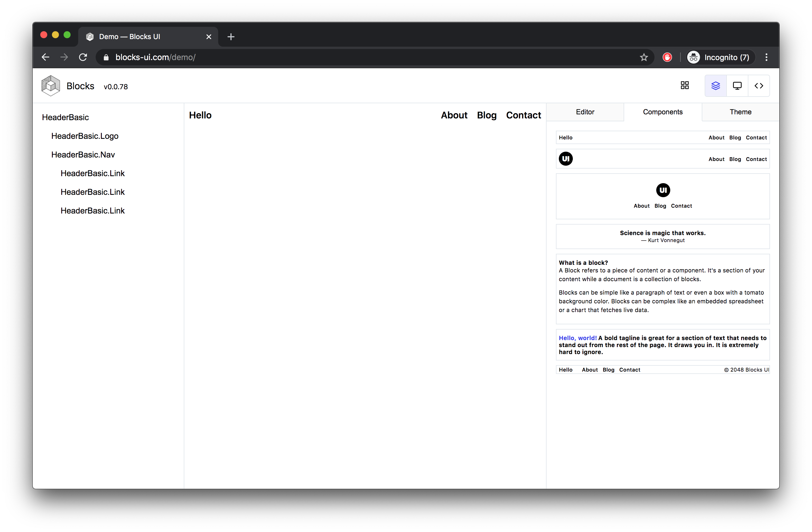Reload the page

coord(83,57)
